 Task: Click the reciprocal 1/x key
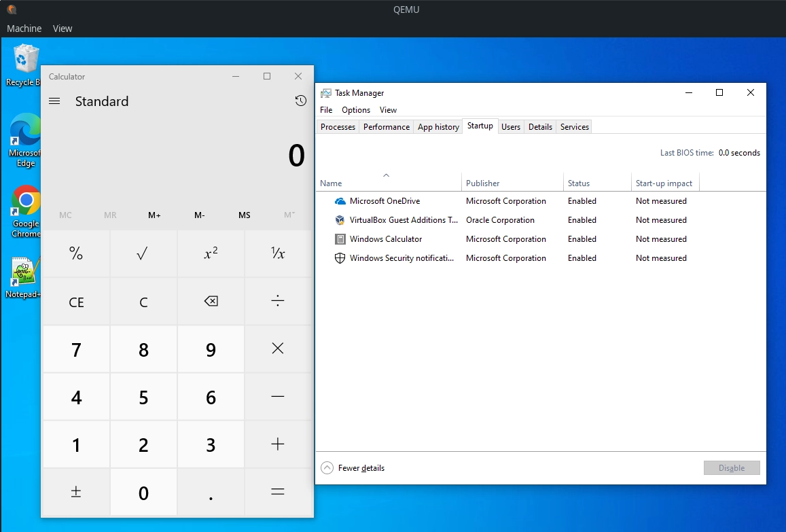[278, 253]
